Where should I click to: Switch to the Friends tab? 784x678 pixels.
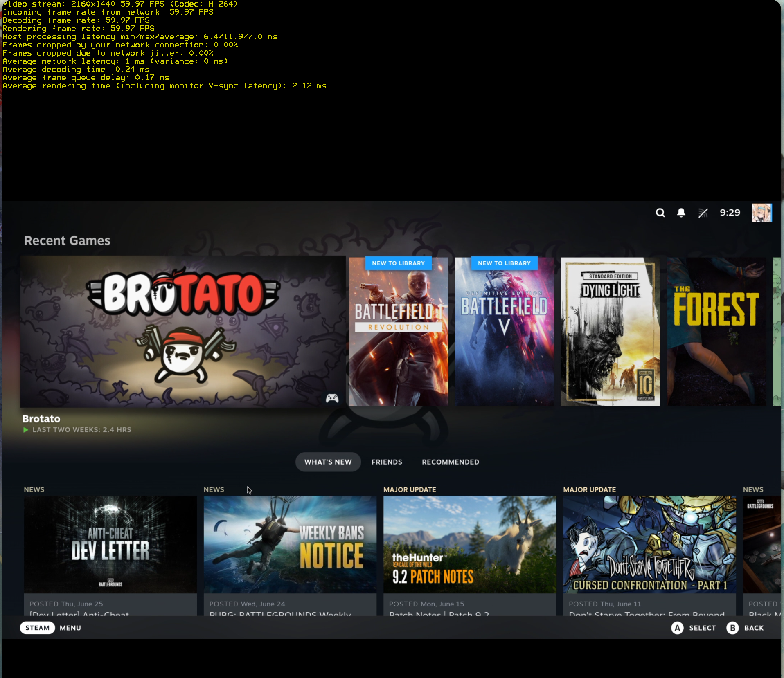(387, 462)
